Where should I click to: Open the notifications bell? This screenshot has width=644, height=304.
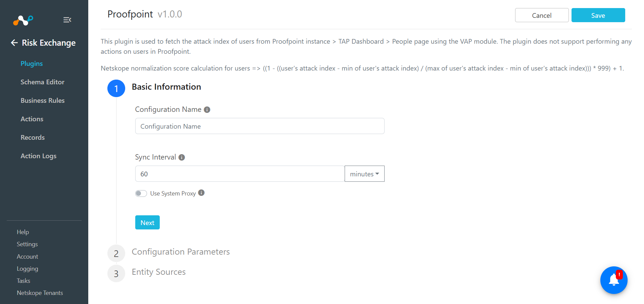pyautogui.click(x=614, y=280)
